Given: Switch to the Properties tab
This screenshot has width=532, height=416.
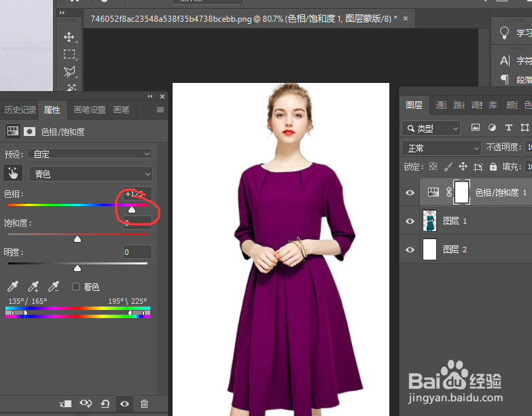Looking at the screenshot, I should [52, 110].
